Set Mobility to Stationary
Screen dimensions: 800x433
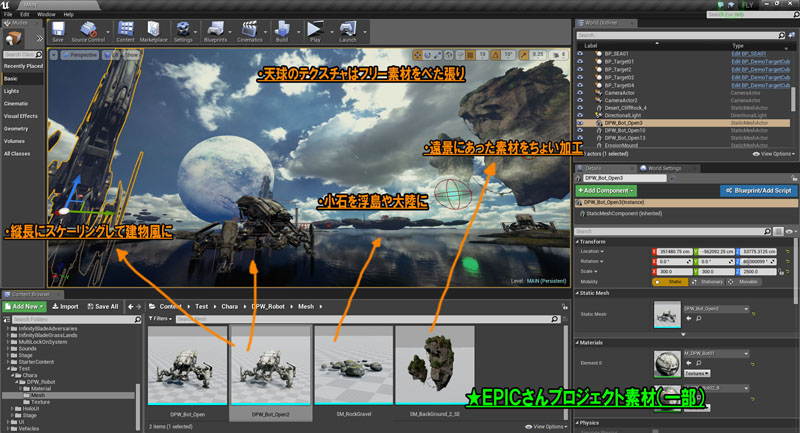click(x=707, y=282)
